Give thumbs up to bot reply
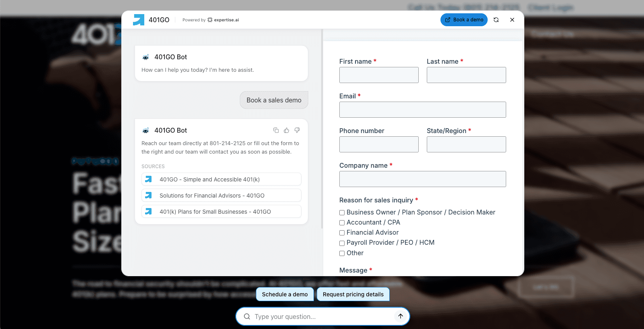This screenshot has width=644, height=329. [x=287, y=130]
